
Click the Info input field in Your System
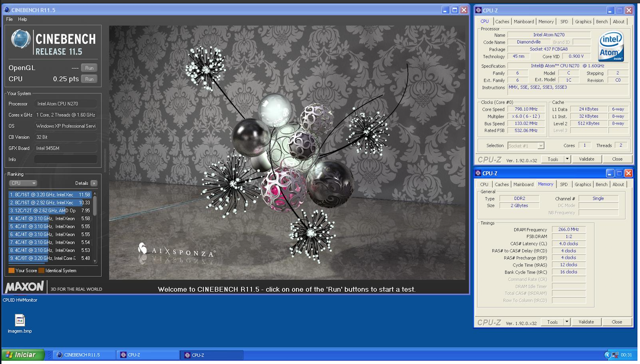pos(66,159)
